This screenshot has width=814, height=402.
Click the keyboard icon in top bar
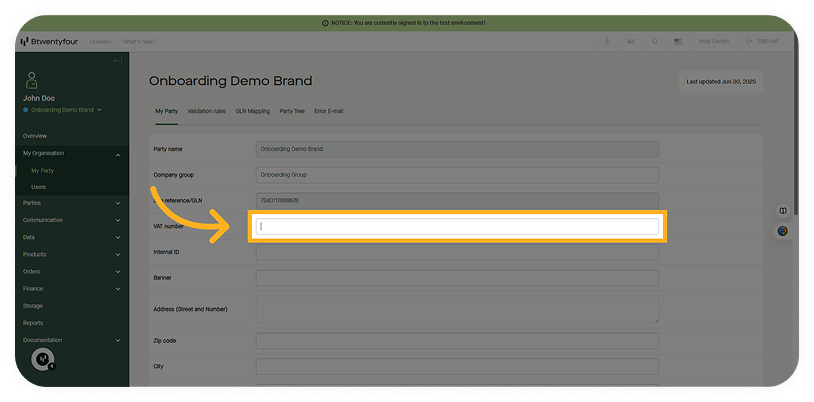click(x=631, y=42)
